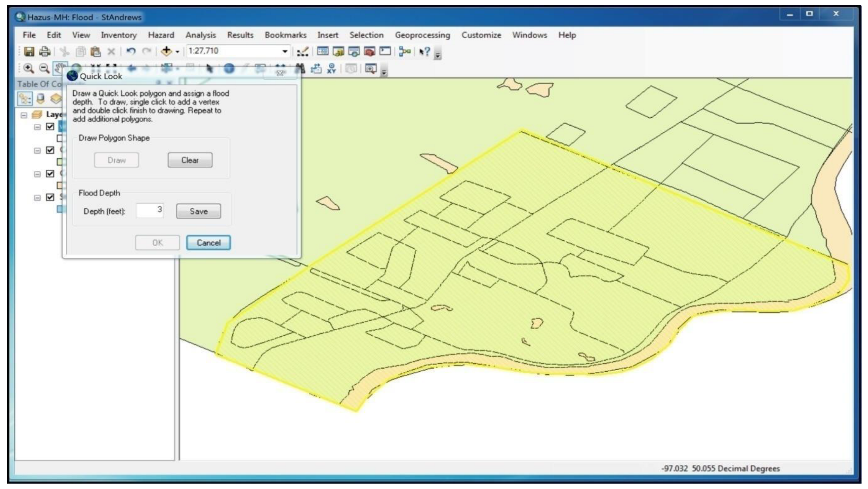Click the Print icon in toolbar

pos(45,51)
